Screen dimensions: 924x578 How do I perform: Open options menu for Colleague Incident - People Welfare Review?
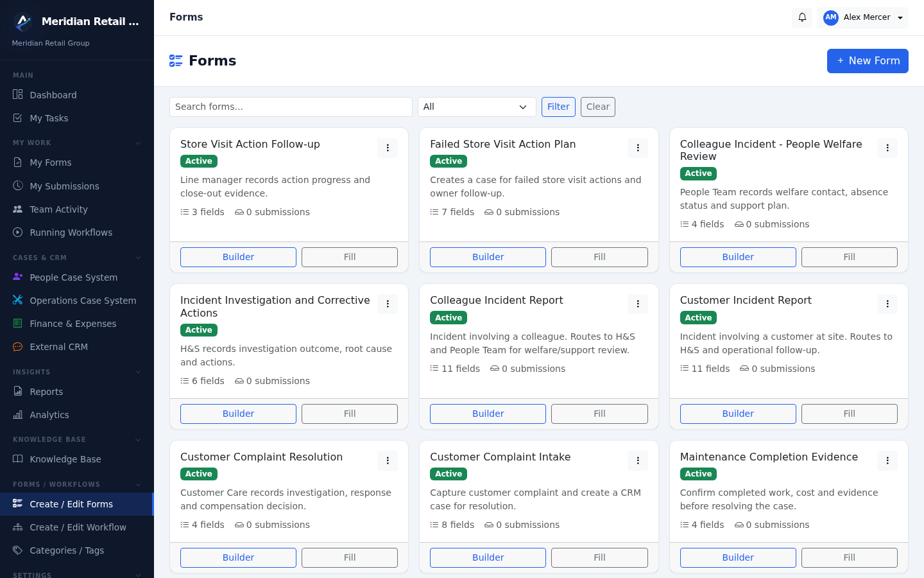point(887,148)
